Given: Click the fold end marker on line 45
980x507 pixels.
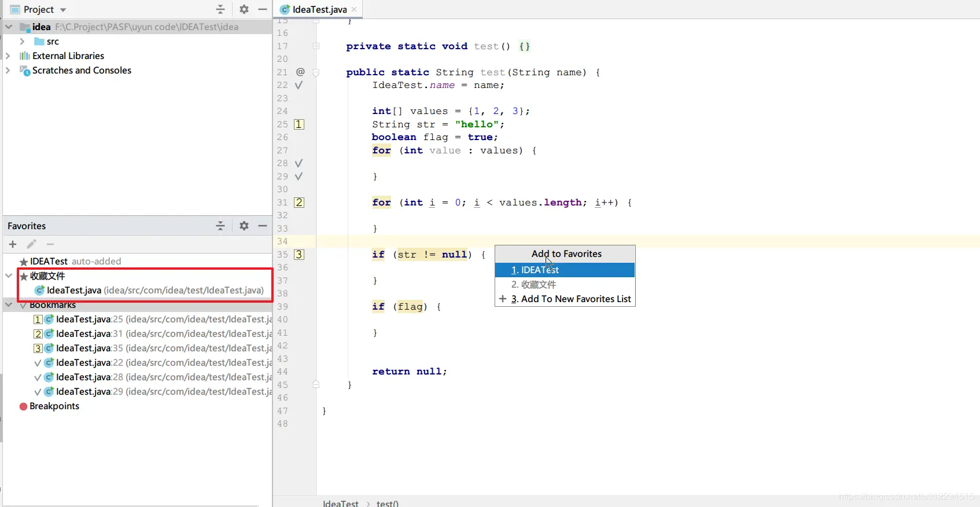Looking at the screenshot, I should (316, 384).
